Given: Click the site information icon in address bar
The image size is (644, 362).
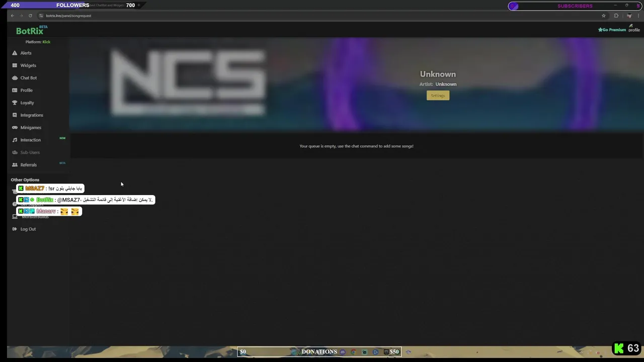Looking at the screenshot, I should [41, 16].
